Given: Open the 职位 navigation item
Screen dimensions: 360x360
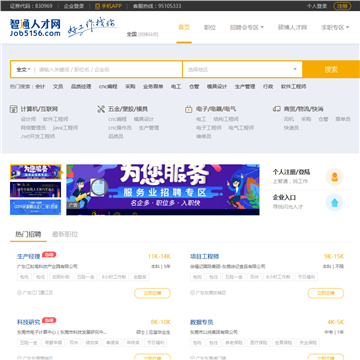Looking at the screenshot, I should (x=210, y=27).
